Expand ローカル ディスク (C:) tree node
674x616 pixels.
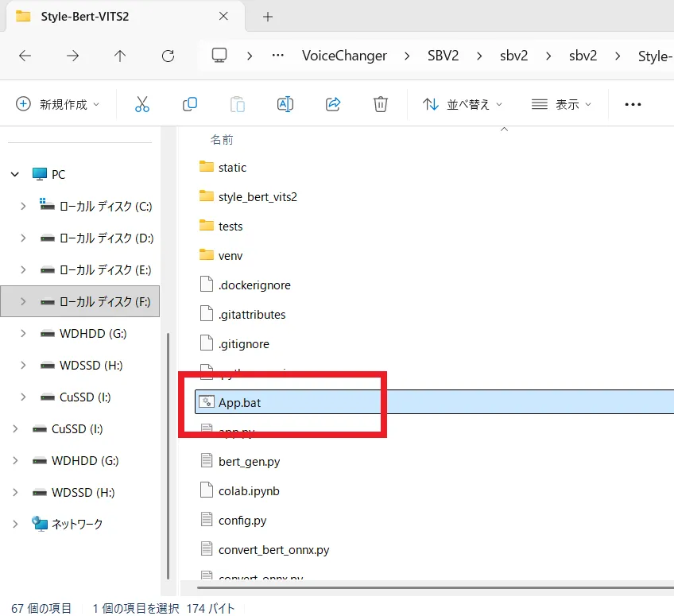23,207
